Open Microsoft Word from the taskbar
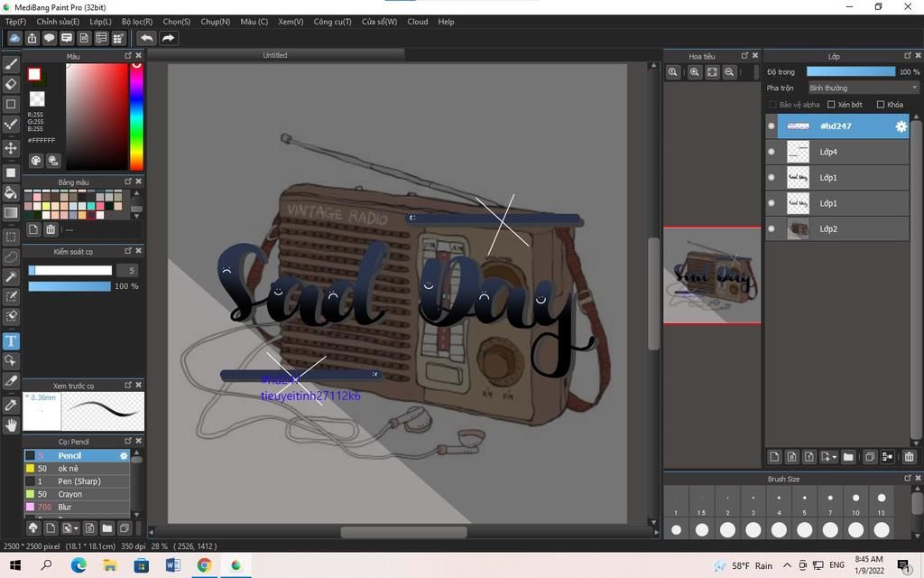This screenshot has height=578, width=924. (x=172, y=565)
